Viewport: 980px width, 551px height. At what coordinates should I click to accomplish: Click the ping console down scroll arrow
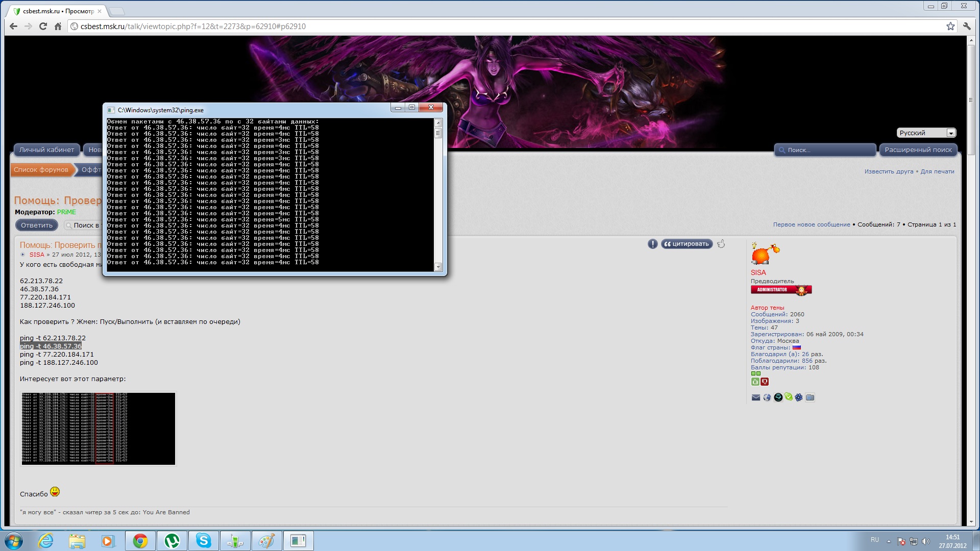438,267
